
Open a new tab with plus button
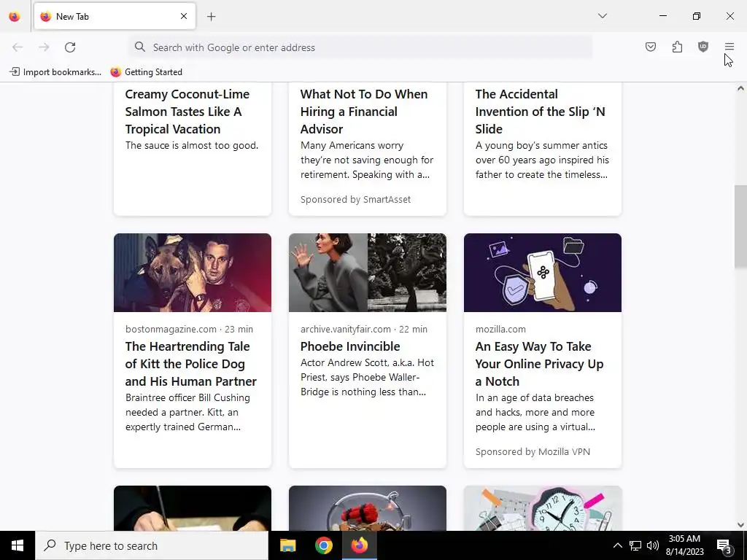pos(211,17)
